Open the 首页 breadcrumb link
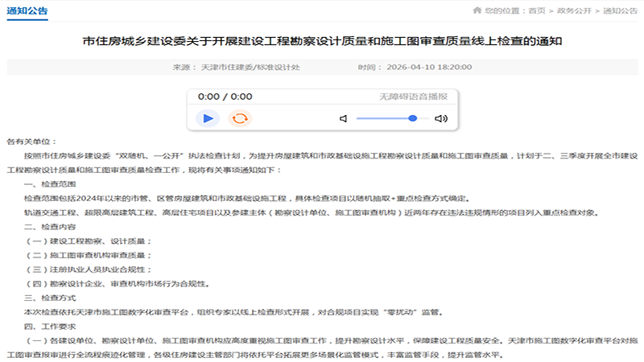Image resolution: width=644 pixels, height=362 pixels. [536, 10]
